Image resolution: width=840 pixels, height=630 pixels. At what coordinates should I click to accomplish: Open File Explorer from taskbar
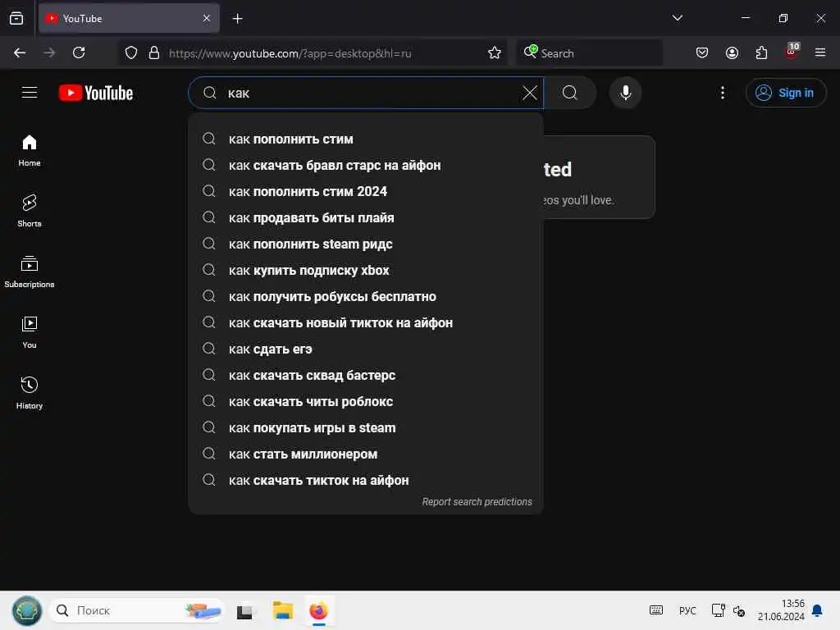282,610
